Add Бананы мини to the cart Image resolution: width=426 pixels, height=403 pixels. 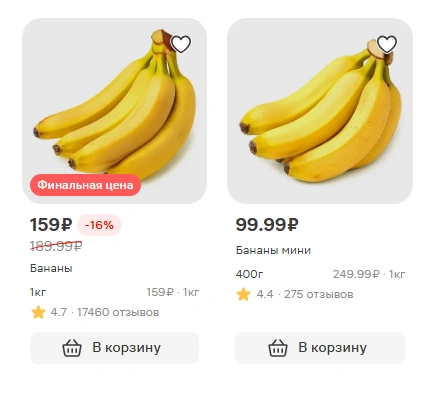click(x=320, y=348)
